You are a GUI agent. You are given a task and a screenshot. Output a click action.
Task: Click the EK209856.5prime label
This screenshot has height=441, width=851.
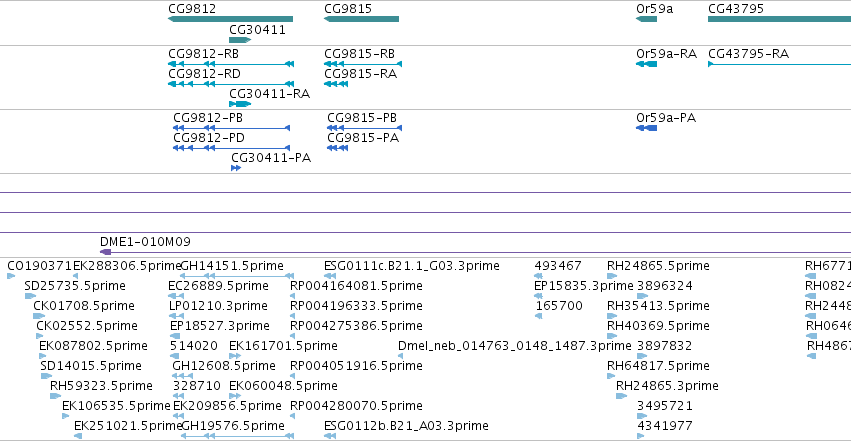[227, 406]
